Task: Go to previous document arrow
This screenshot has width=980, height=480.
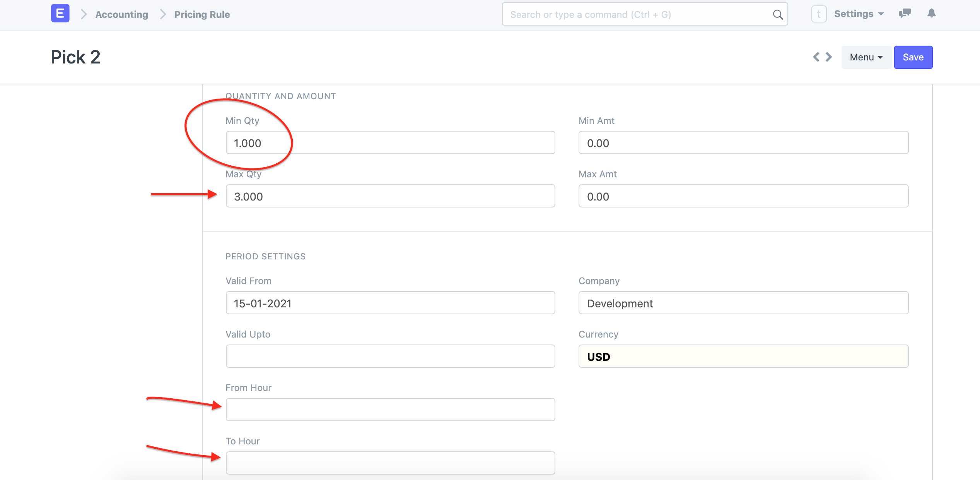Action: point(816,57)
